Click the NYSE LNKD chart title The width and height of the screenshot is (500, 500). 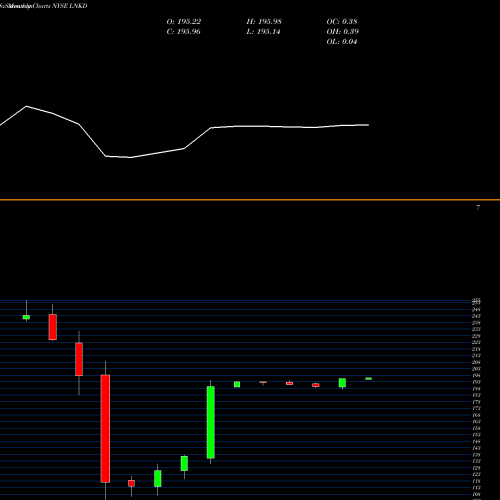tap(44, 6)
